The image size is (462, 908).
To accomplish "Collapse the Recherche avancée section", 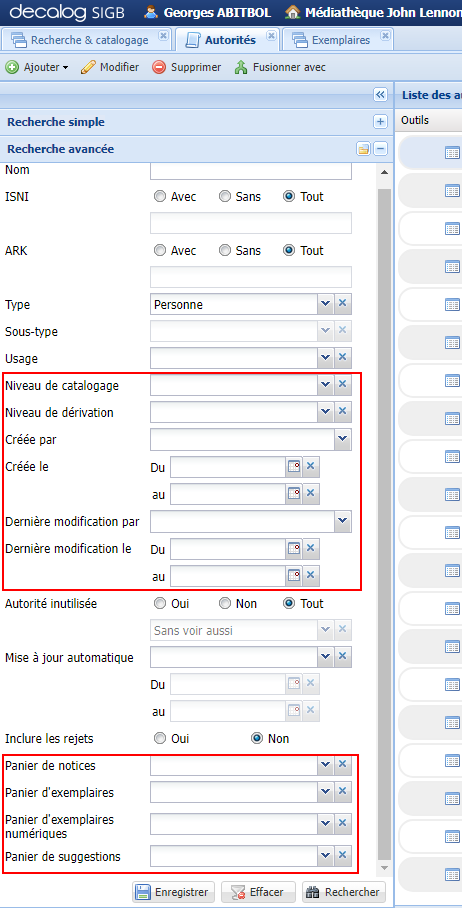I will 380,149.
